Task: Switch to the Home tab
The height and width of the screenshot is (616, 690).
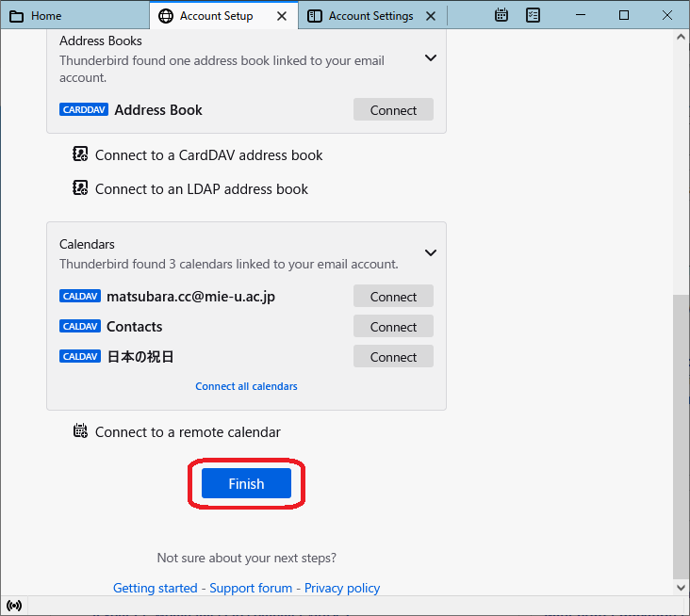Action: point(74,16)
